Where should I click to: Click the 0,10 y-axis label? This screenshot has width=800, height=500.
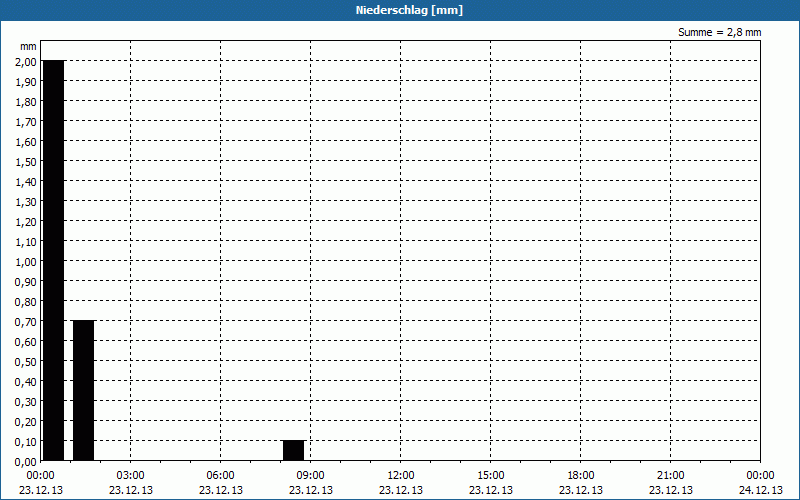point(26,442)
